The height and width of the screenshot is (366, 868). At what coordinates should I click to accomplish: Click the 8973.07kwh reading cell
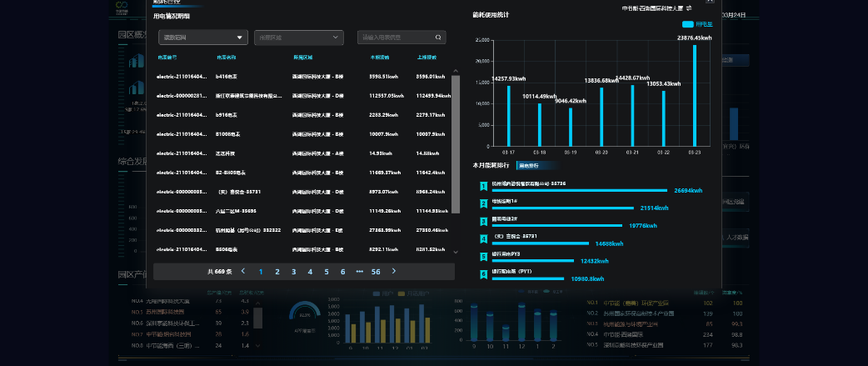tap(383, 192)
